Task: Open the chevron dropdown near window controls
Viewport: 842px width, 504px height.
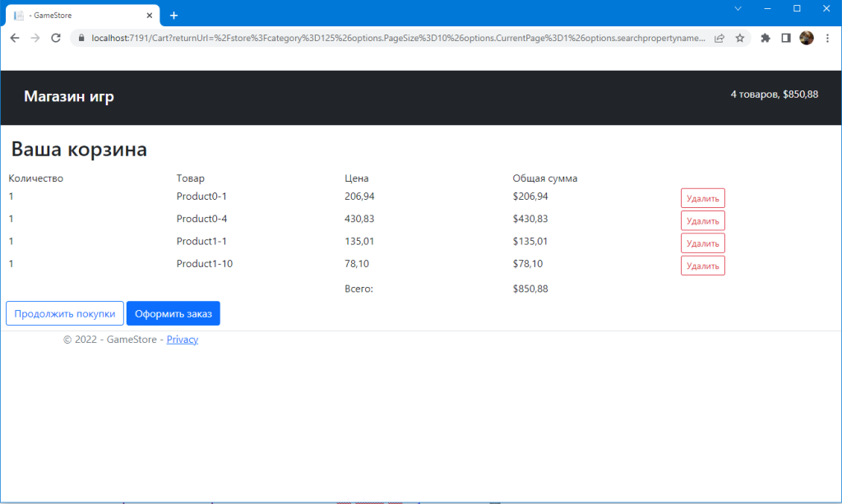Action: pos(738,8)
